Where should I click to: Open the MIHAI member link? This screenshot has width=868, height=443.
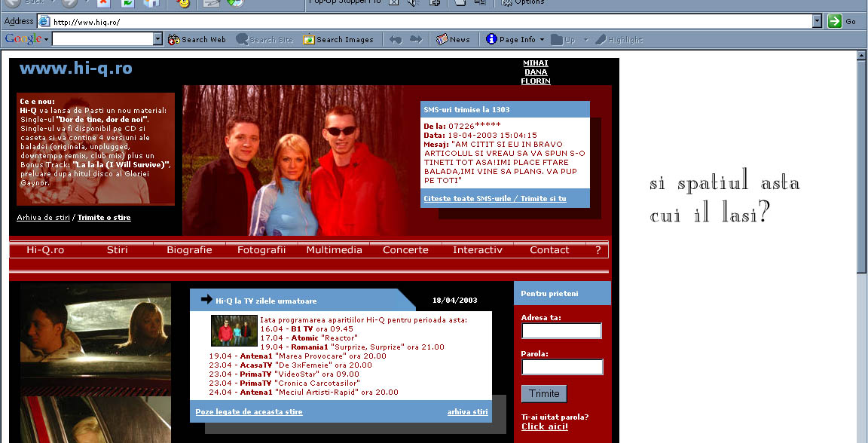click(536, 63)
